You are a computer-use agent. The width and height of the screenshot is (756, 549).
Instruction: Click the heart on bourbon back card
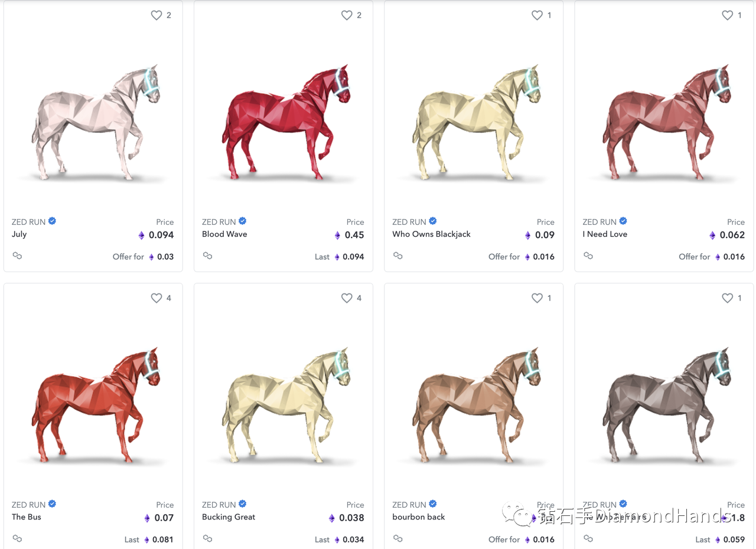pyautogui.click(x=537, y=298)
